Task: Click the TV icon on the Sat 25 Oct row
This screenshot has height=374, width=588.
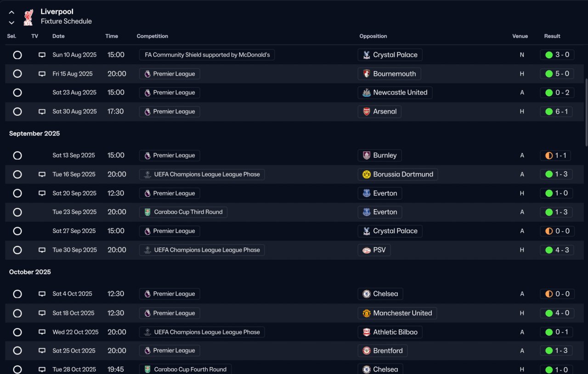Action: click(42, 351)
